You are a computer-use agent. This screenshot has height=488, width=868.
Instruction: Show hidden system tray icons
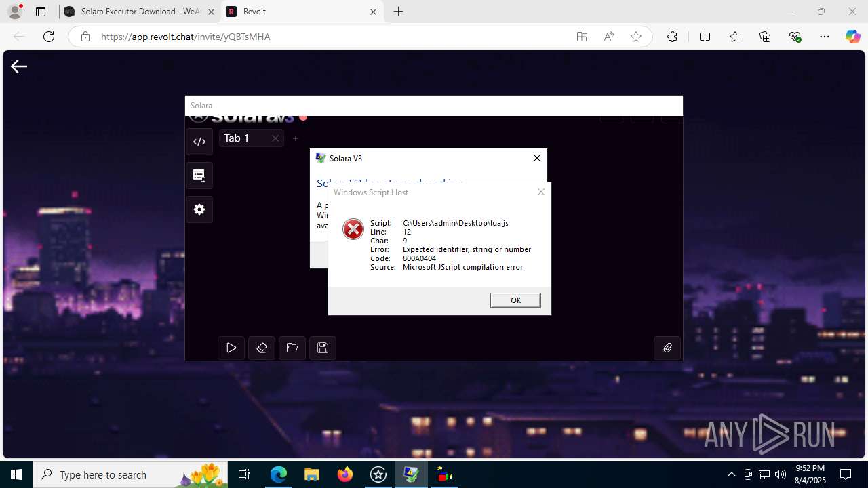pos(731,474)
